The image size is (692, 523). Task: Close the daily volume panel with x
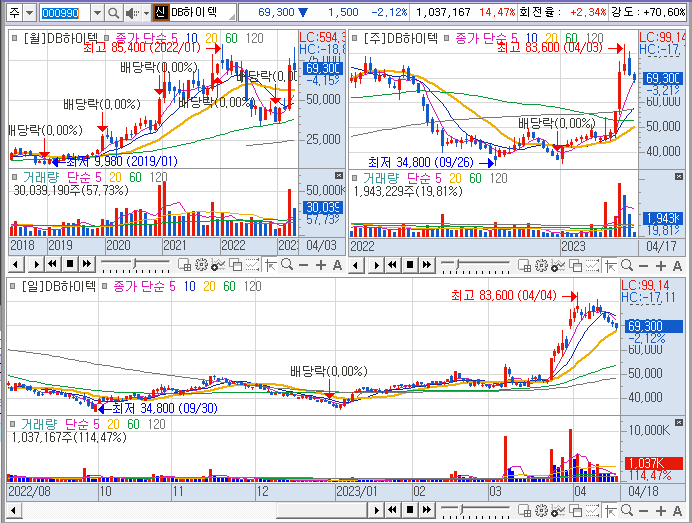coord(679,422)
